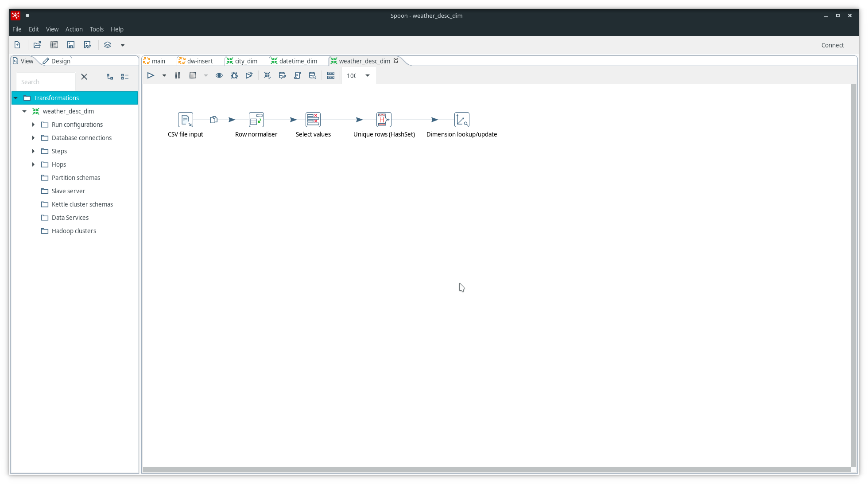Screen dimensions: 868x484
Task: Select the Unique rows (HashSet) step
Action: [x=384, y=120]
